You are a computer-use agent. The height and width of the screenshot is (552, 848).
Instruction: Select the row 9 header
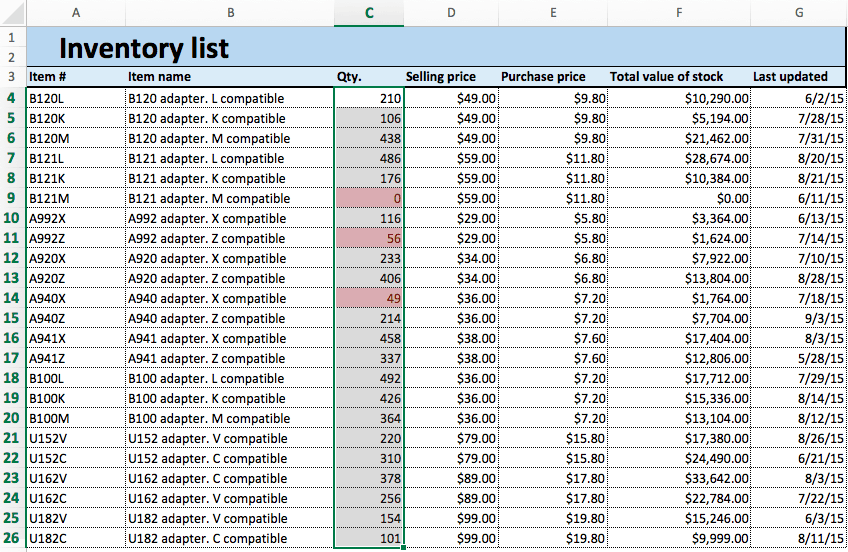click(x=11, y=198)
